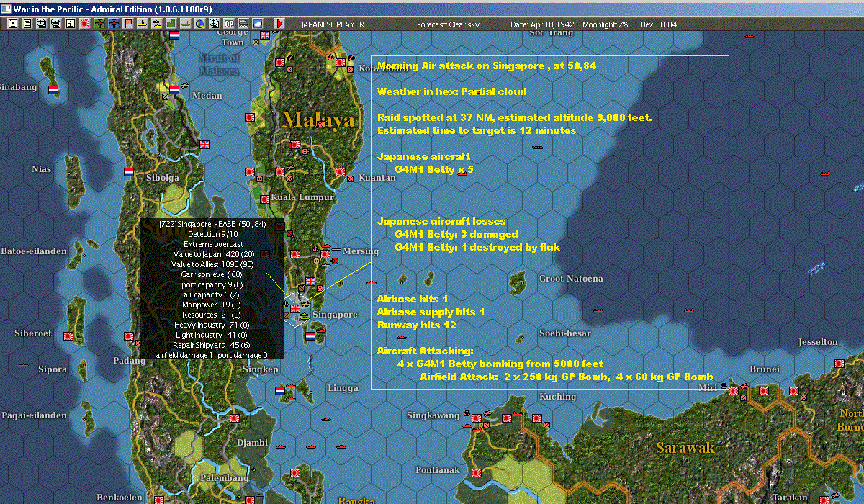Click the 'Moonlight: 7%' status text
The image size is (864, 504).
[x=605, y=24]
